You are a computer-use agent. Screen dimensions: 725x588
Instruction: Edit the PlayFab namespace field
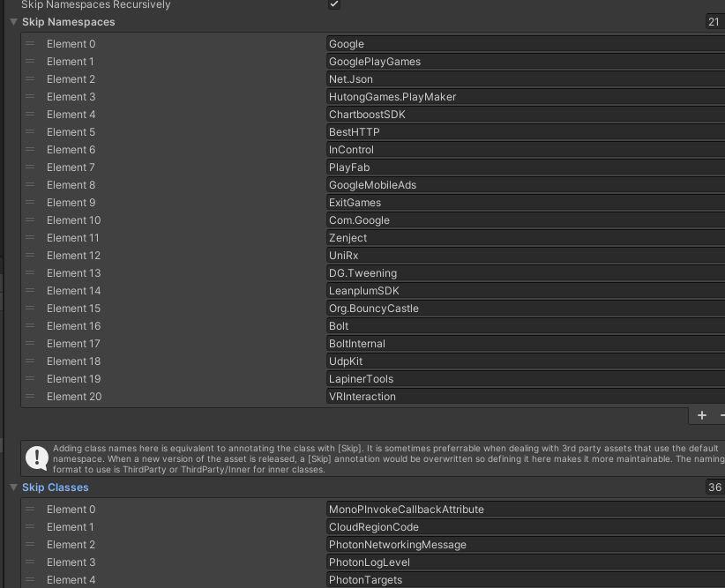526,167
